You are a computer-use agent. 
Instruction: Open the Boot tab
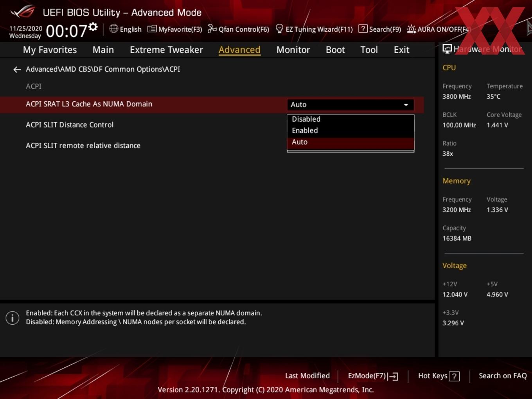click(x=335, y=50)
